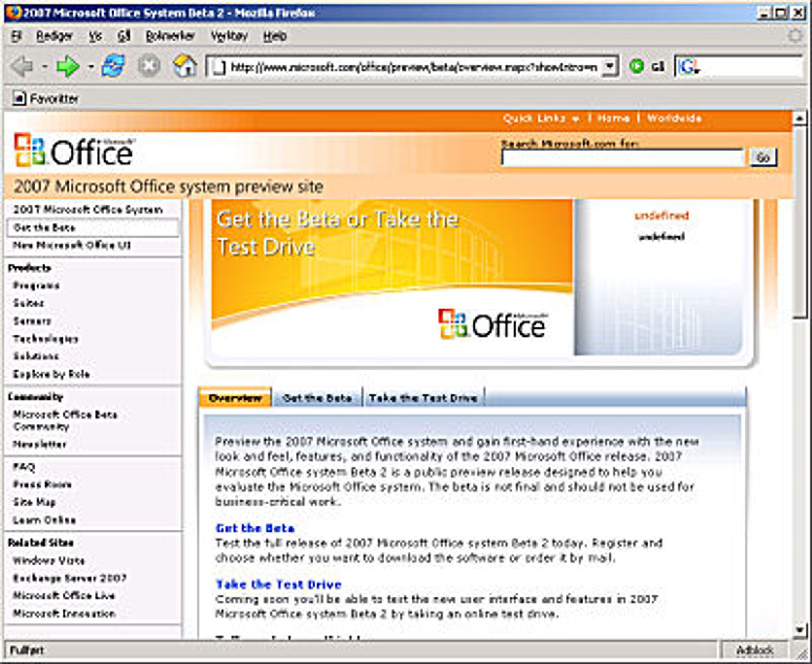Click the Go button beside Microsoft.com search

click(x=763, y=158)
